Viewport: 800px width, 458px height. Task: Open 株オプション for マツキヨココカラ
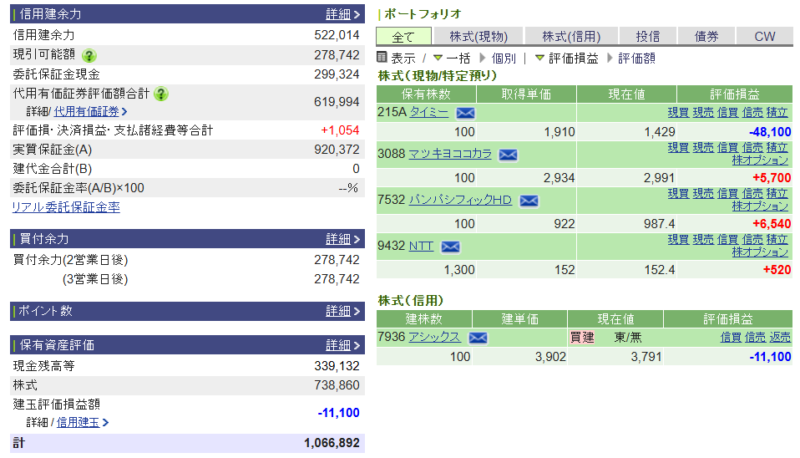click(760, 161)
